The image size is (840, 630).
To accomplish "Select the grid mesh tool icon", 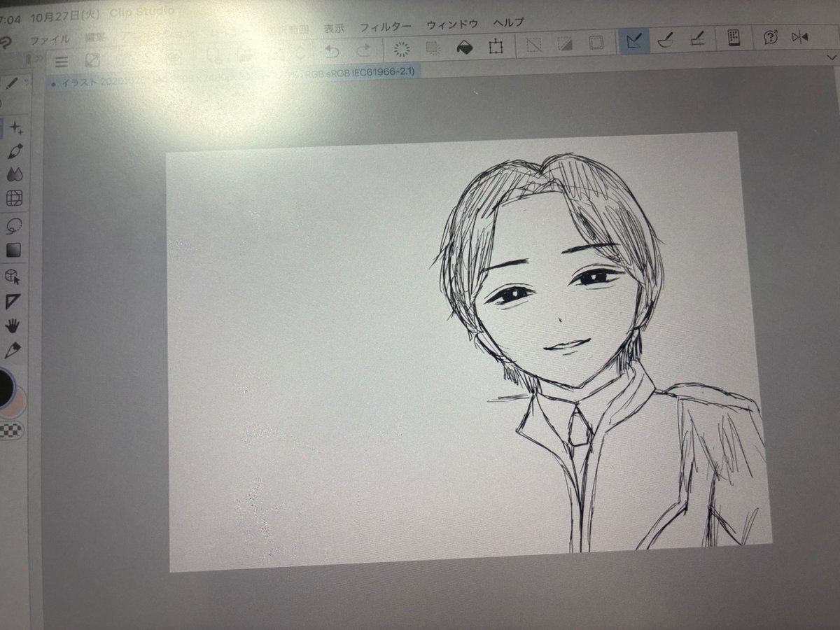I will pyautogui.click(x=14, y=199).
